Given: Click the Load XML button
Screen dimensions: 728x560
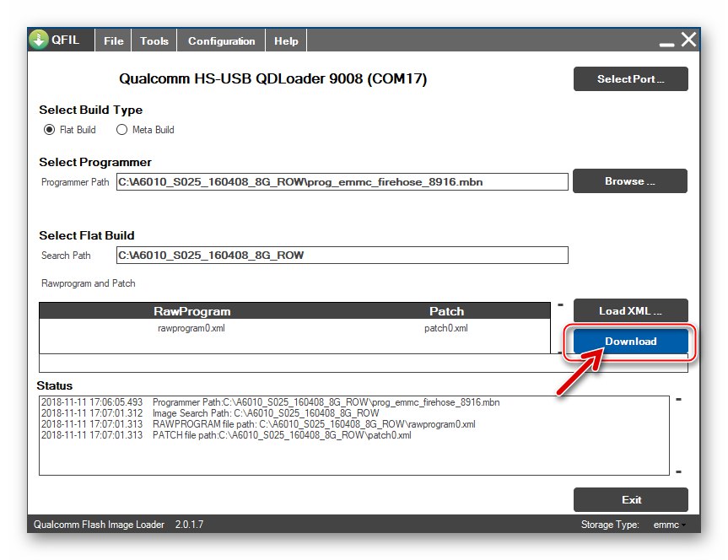Looking at the screenshot, I should click(630, 310).
